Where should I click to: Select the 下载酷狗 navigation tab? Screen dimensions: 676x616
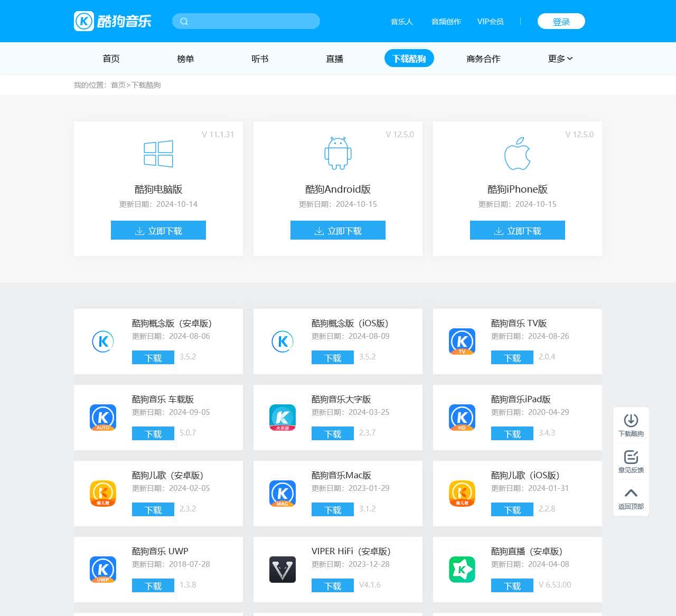click(409, 58)
